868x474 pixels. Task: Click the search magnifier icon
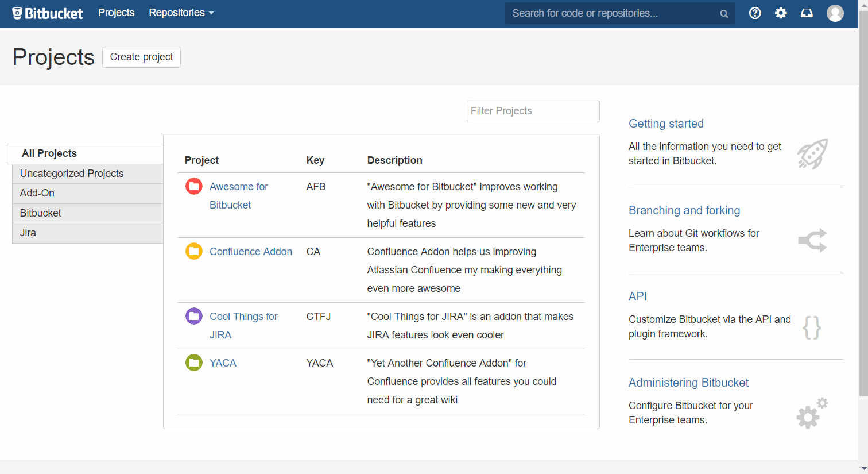(723, 13)
